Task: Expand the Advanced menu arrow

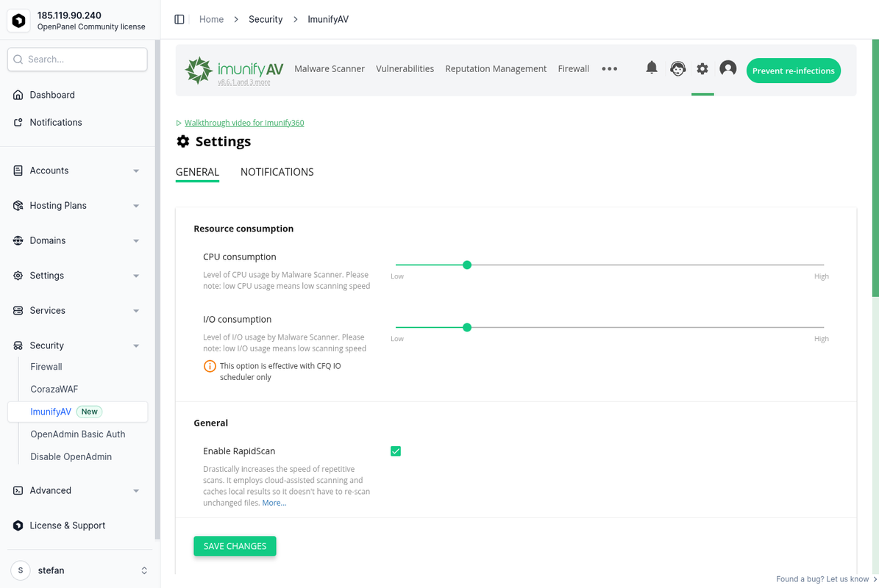Action: tap(136, 491)
